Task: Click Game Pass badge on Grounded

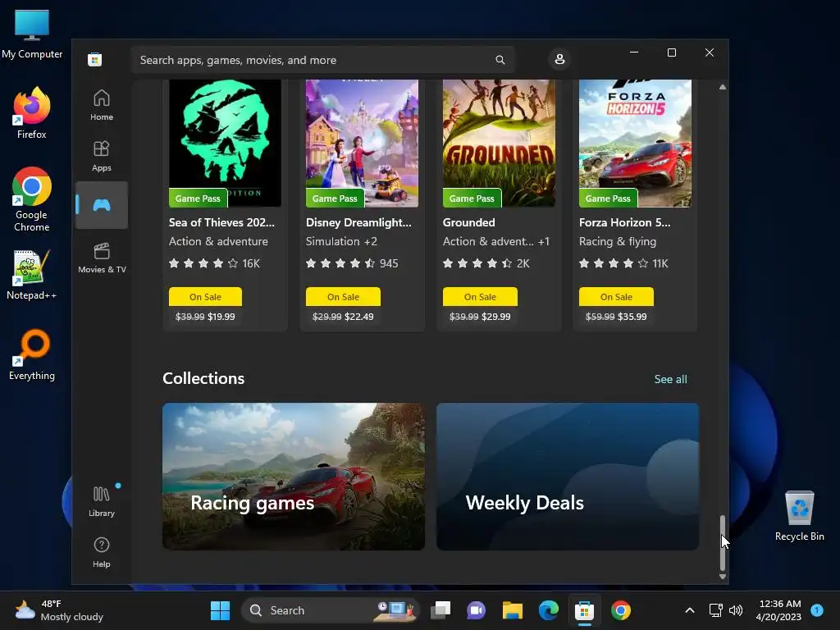Action: point(472,199)
